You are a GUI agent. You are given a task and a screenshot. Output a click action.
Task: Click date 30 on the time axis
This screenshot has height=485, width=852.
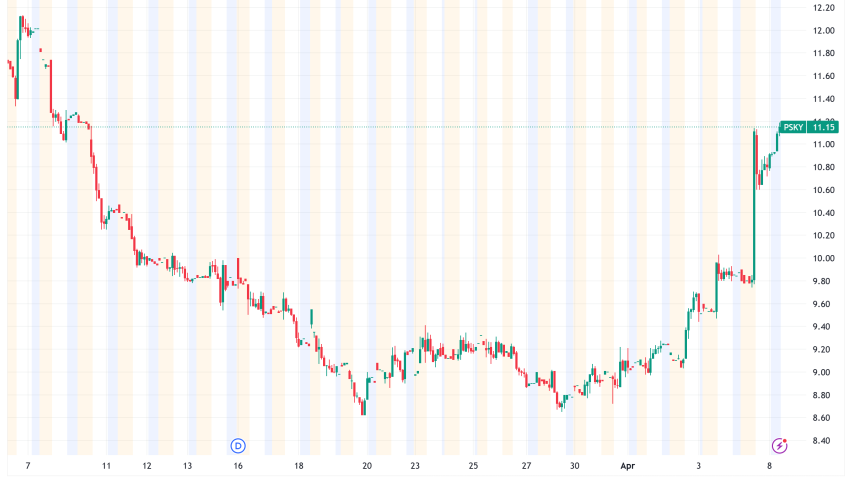[574, 466]
